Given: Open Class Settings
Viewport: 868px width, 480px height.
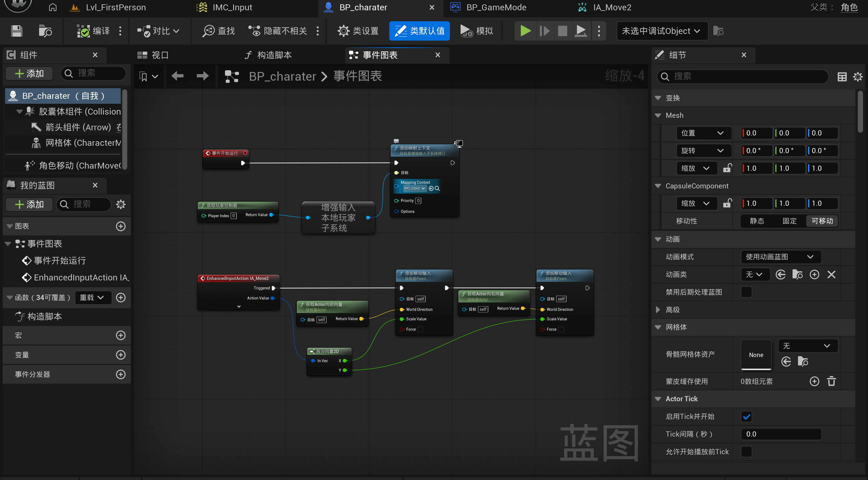Looking at the screenshot, I should pos(358,31).
